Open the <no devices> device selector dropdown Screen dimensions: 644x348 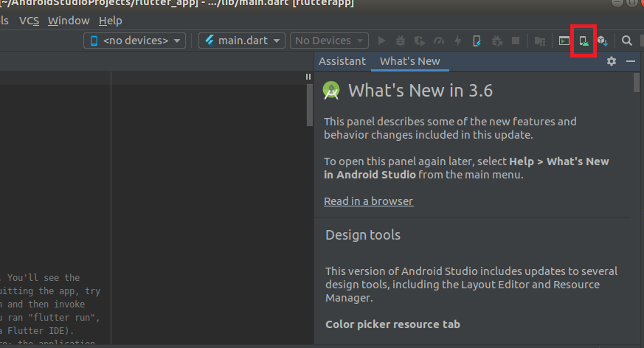[135, 41]
